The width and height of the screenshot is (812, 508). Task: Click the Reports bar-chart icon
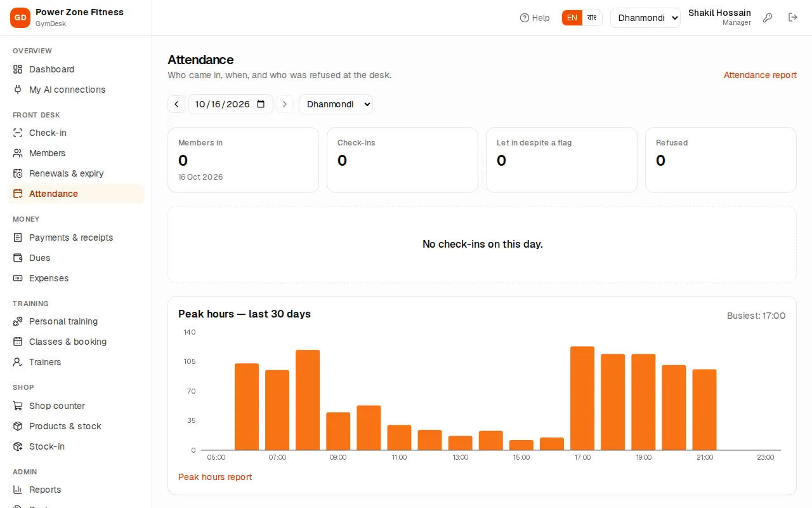18,490
